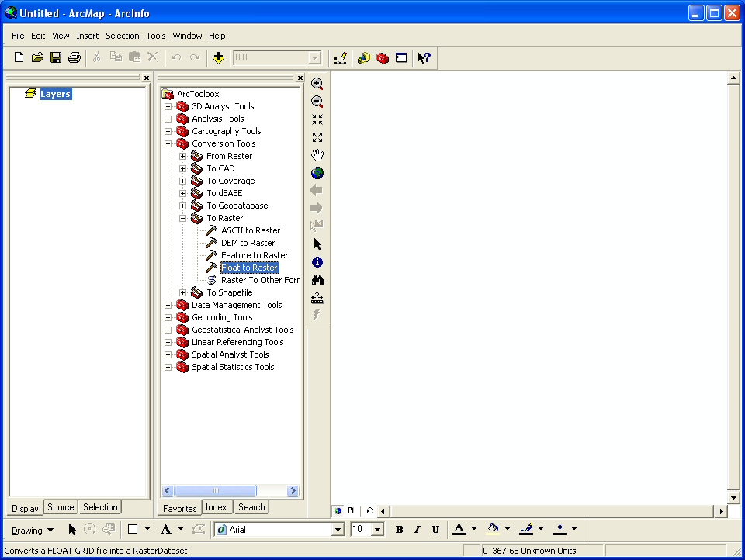Open the font size dropdown
The height and width of the screenshot is (560, 745).
pyautogui.click(x=376, y=529)
